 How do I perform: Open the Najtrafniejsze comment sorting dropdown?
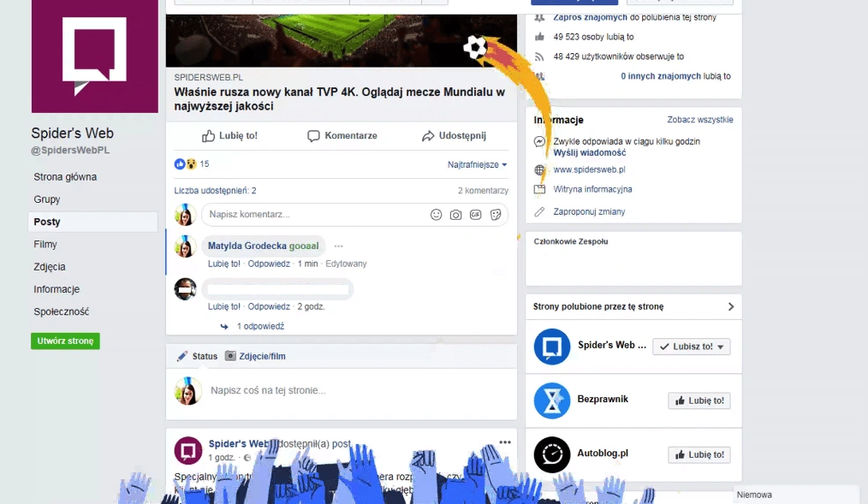point(477,164)
